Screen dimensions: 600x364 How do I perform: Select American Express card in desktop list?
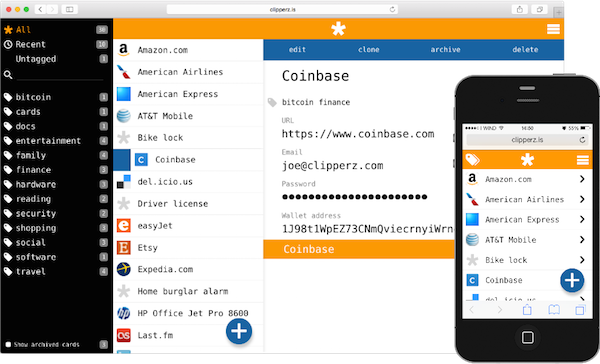[188, 94]
